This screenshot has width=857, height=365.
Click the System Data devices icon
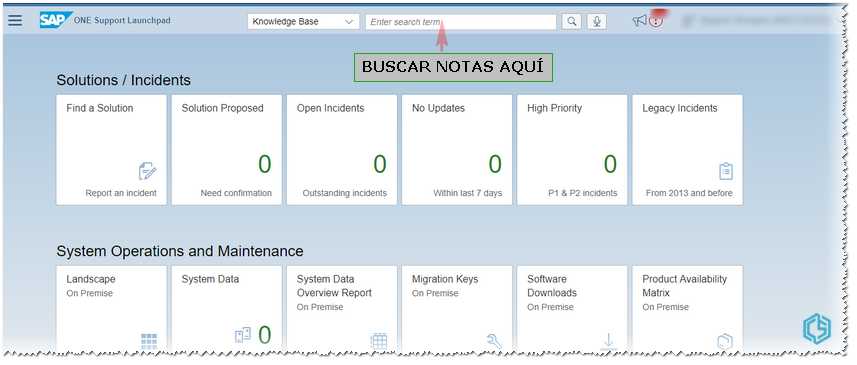pyautogui.click(x=243, y=335)
